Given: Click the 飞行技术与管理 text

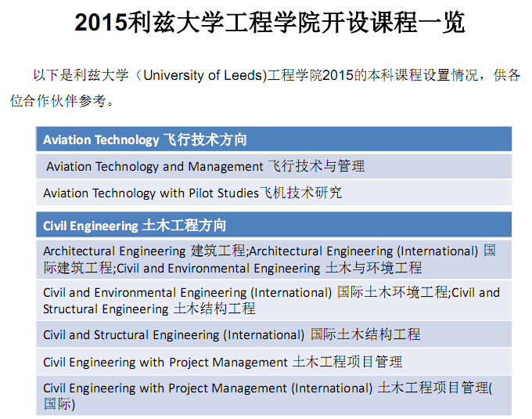Looking at the screenshot, I should pos(317,166).
